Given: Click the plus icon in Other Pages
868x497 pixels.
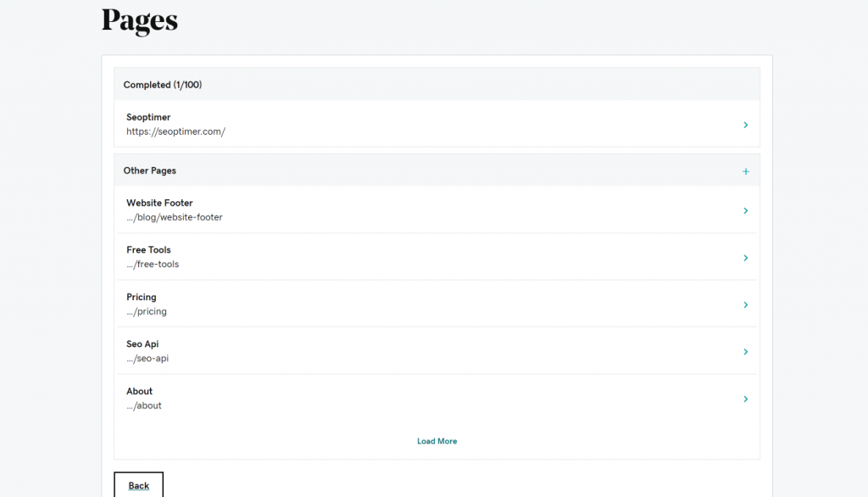Looking at the screenshot, I should coord(746,171).
